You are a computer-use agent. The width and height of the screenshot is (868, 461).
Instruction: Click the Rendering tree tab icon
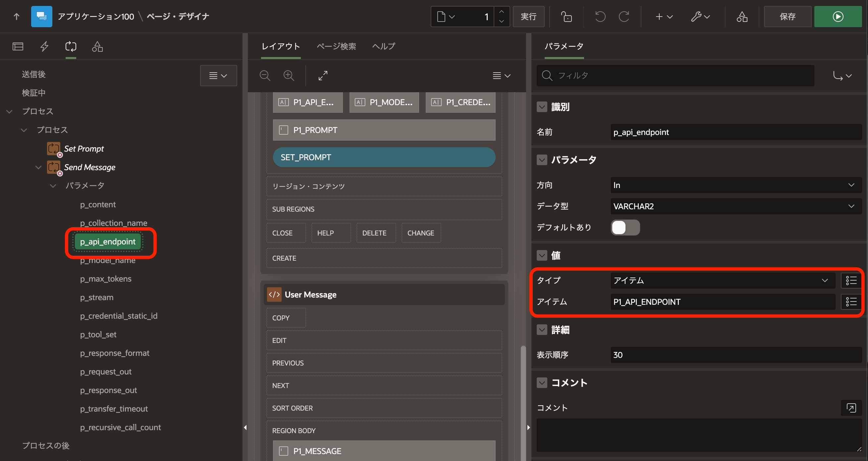pyautogui.click(x=18, y=46)
